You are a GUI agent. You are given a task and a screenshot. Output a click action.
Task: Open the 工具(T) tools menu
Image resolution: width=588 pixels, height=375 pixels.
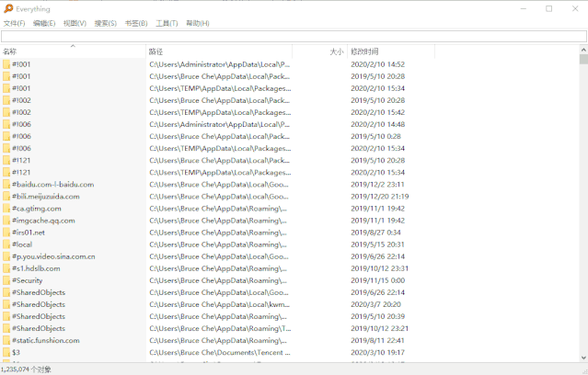point(167,23)
